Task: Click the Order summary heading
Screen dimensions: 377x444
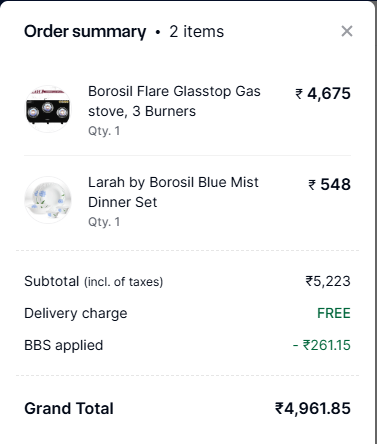Action: click(85, 32)
